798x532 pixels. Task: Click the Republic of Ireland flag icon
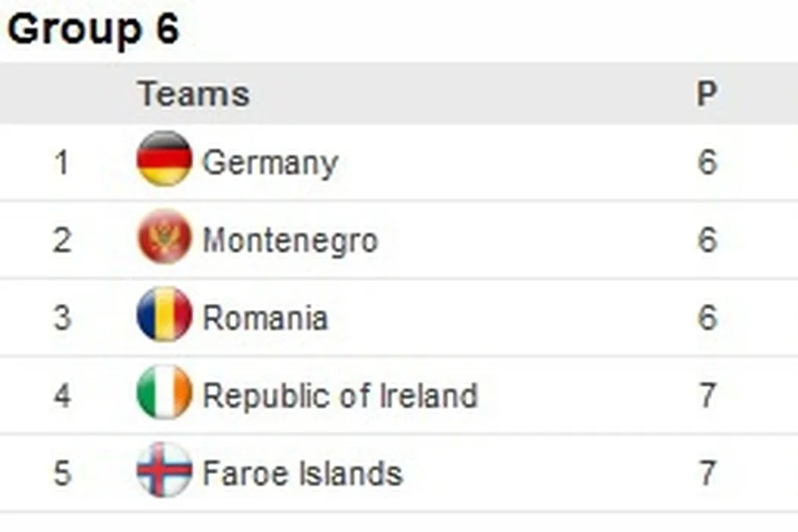(x=164, y=392)
